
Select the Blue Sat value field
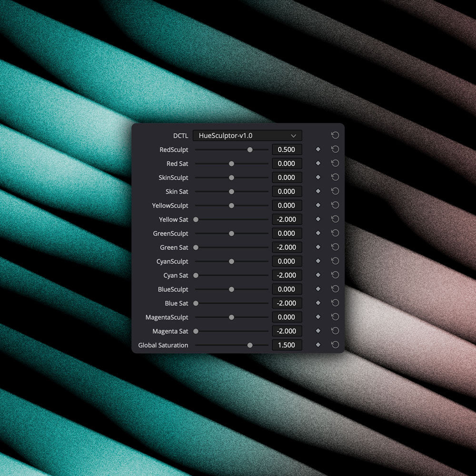[x=287, y=303]
